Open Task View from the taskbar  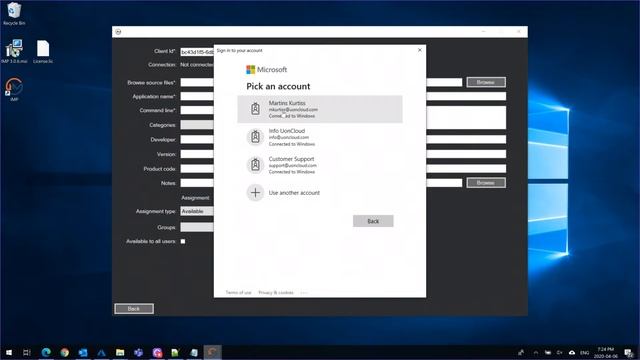coord(27,352)
